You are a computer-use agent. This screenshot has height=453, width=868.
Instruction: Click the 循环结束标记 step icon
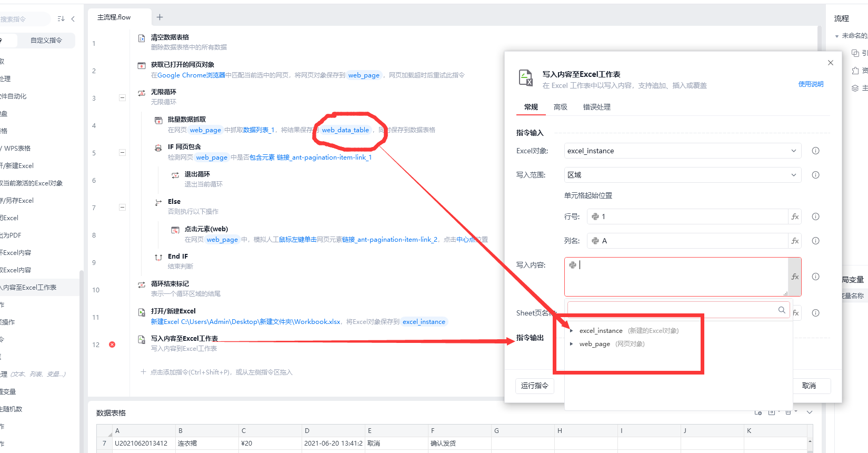142,284
